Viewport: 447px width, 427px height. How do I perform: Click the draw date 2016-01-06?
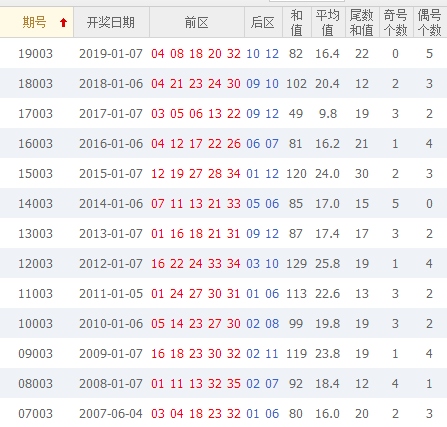coord(111,144)
